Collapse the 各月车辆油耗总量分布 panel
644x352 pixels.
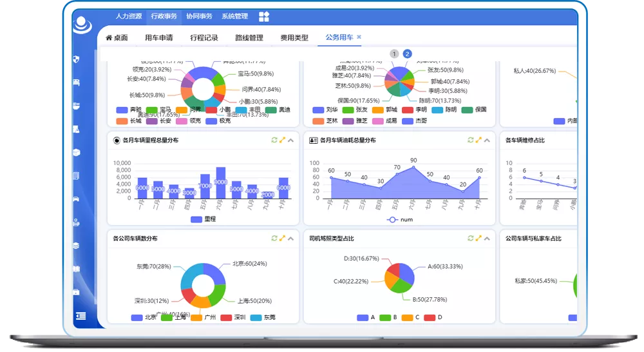(x=487, y=141)
